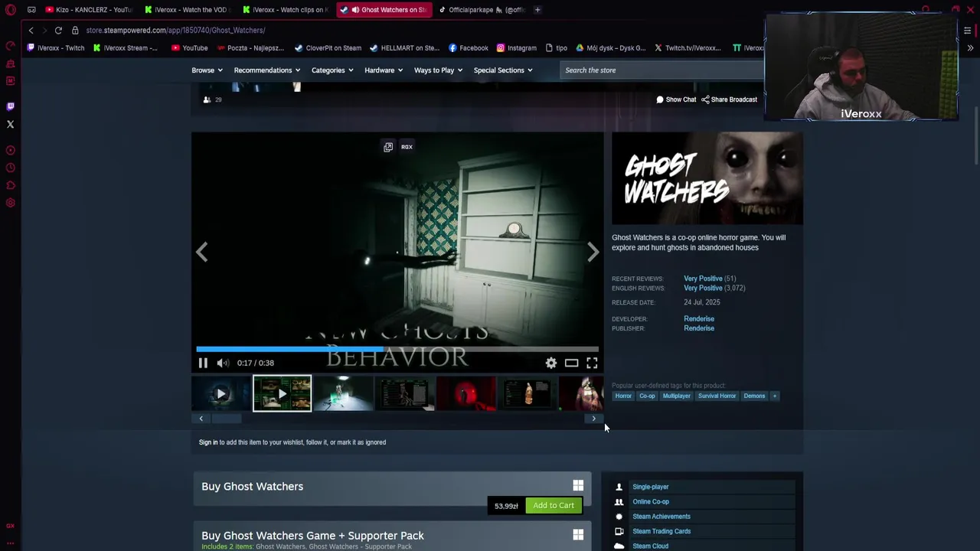Switch to iVeroxx Watch clips tab
The image size is (980, 551).
285,10
